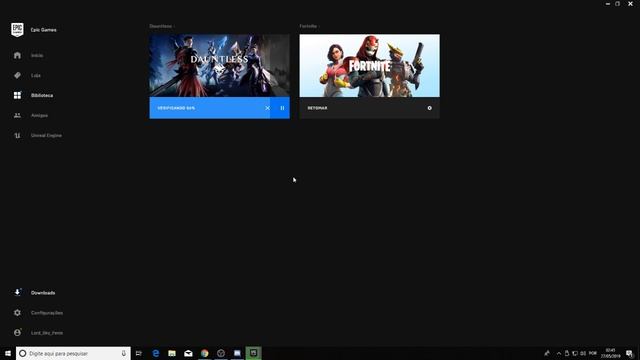Open the Amigos friends list
640x360 pixels.
point(39,115)
